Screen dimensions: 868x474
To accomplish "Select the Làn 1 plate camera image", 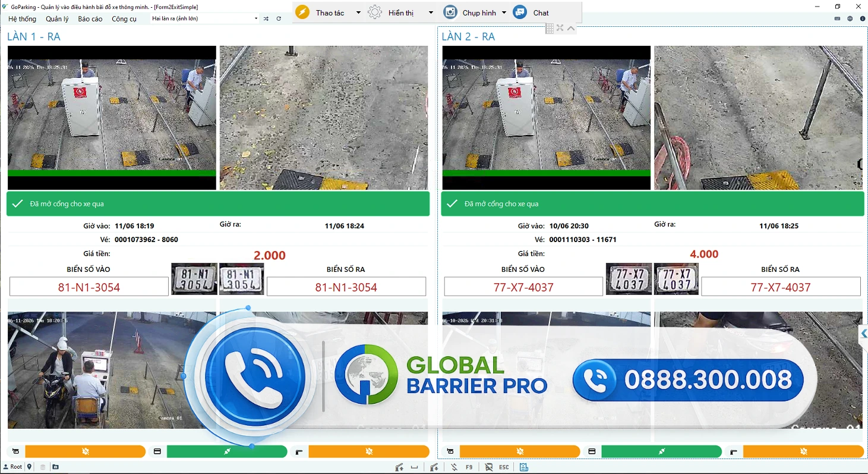I will (324, 118).
